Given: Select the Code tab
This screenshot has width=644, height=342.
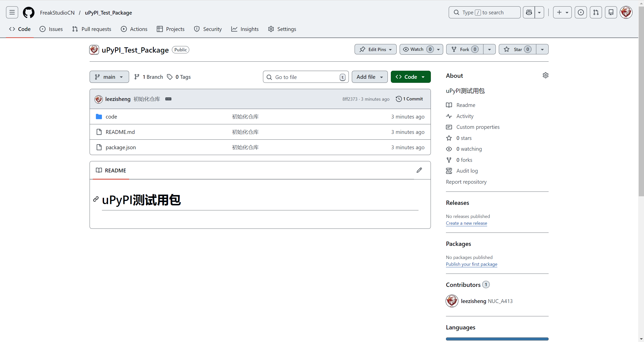Looking at the screenshot, I should [x=20, y=29].
